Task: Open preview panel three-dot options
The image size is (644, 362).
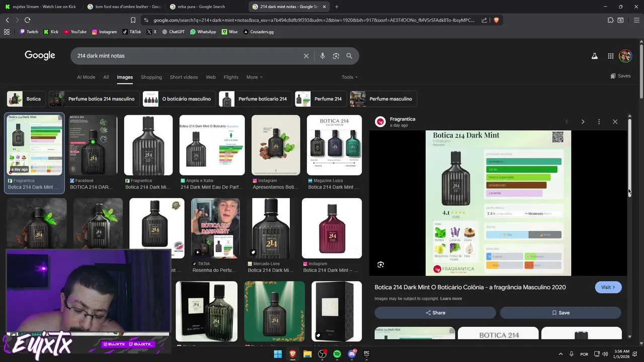Action: click(x=599, y=122)
